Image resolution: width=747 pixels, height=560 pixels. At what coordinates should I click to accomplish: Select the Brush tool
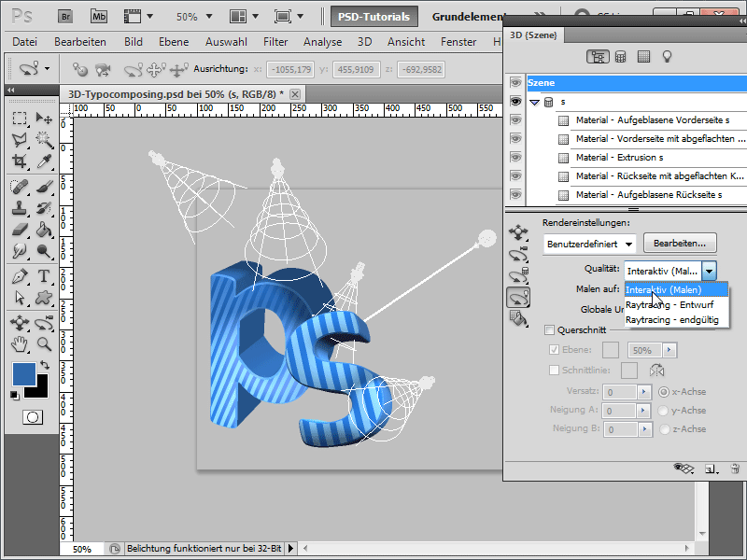coord(44,186)
